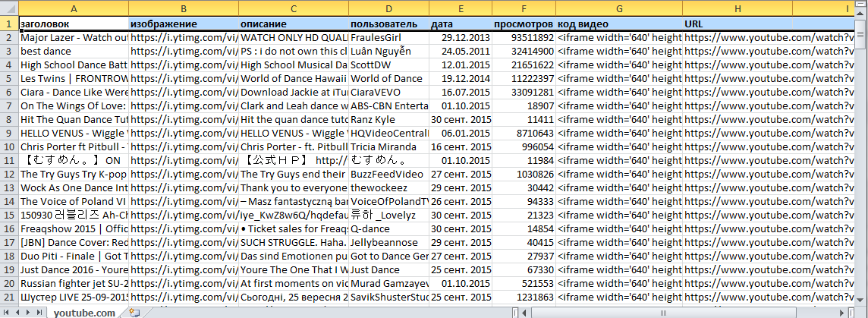Click the Select All corner button

point(8,8)
